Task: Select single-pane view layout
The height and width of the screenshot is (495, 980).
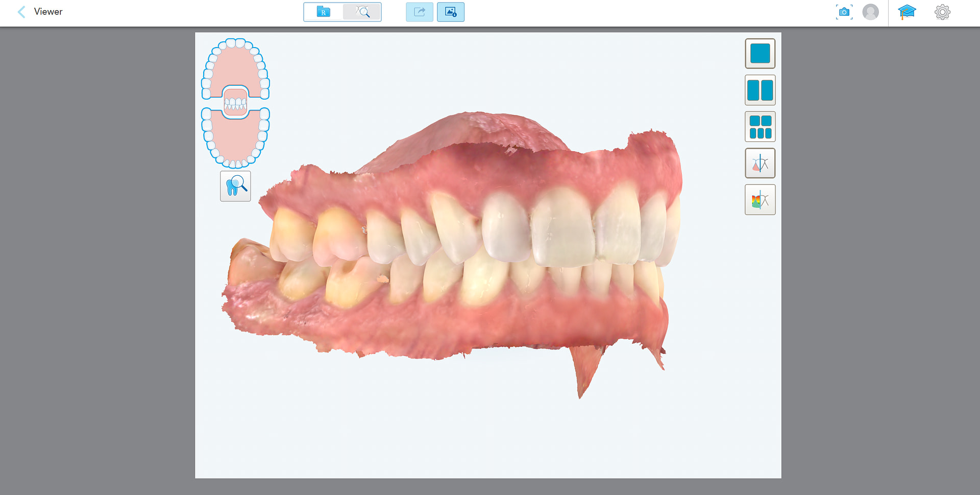Action: point(760,54)
